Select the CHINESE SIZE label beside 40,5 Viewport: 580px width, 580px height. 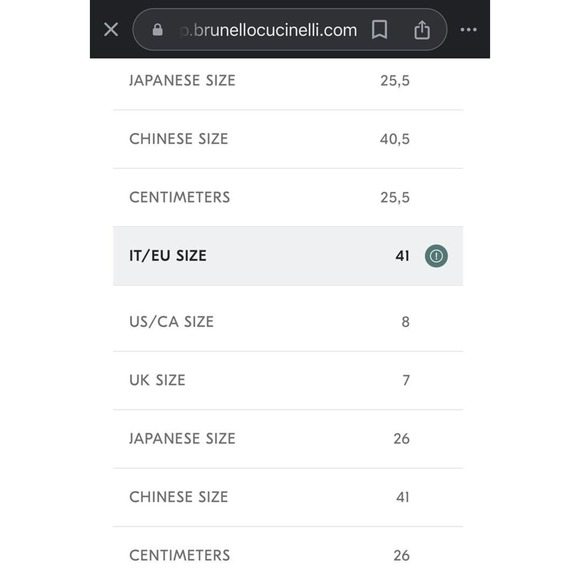tap(179, 139)
